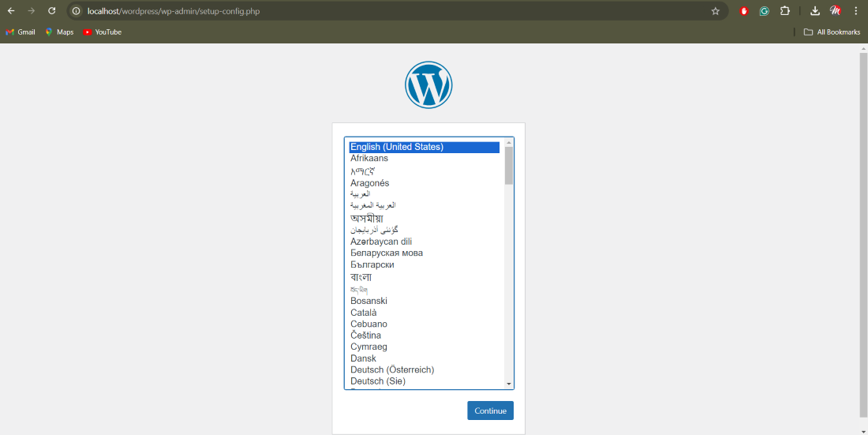Click language list scroll-up arrow
This screenshot has width=868, height=435.
click(x=509, y=142)
